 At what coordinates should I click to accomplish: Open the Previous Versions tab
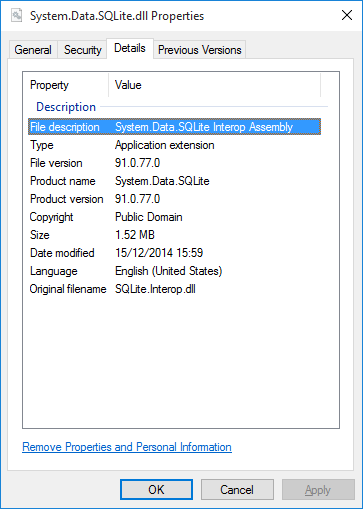[199, 50]
